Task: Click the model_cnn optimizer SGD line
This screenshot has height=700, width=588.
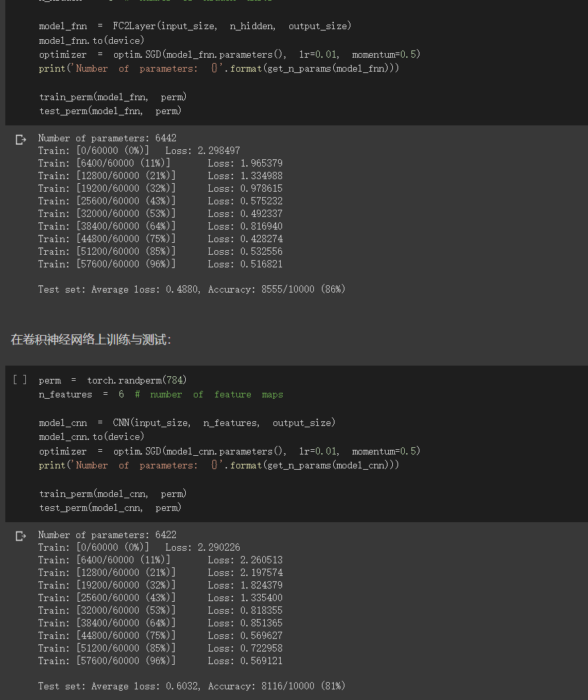Action: (229, 451)
